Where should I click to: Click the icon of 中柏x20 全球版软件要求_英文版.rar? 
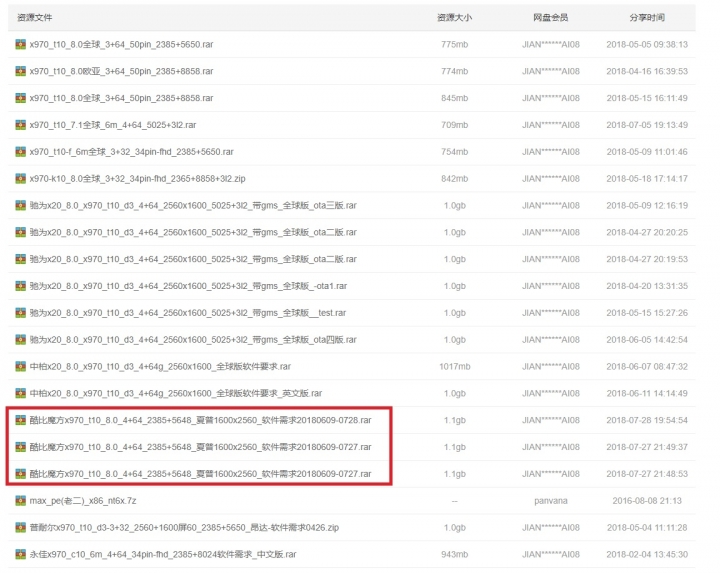pyautogui.click(x=20, y=393)
